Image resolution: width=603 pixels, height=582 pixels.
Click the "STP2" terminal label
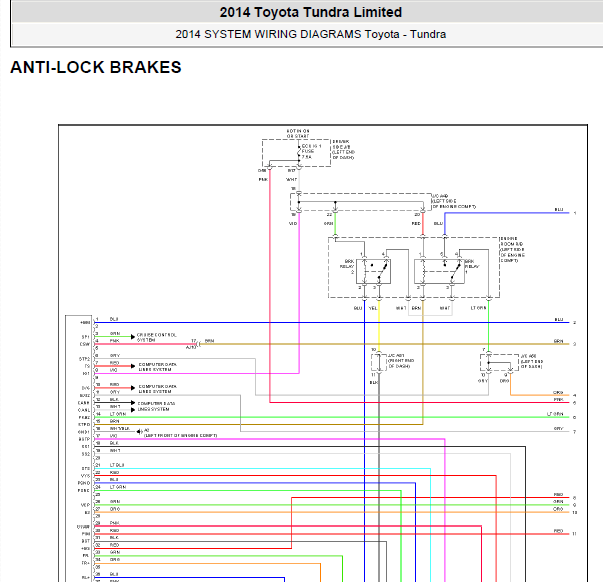[84, 359]
